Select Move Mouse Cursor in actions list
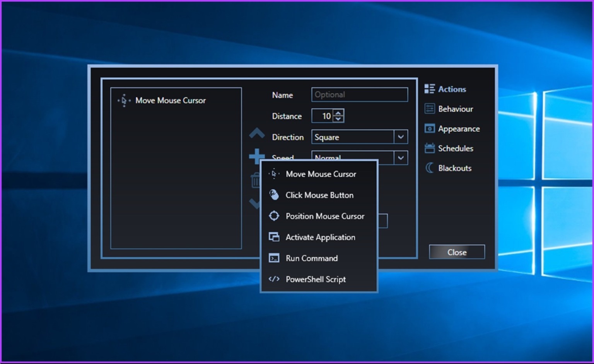 coord(170,101)
